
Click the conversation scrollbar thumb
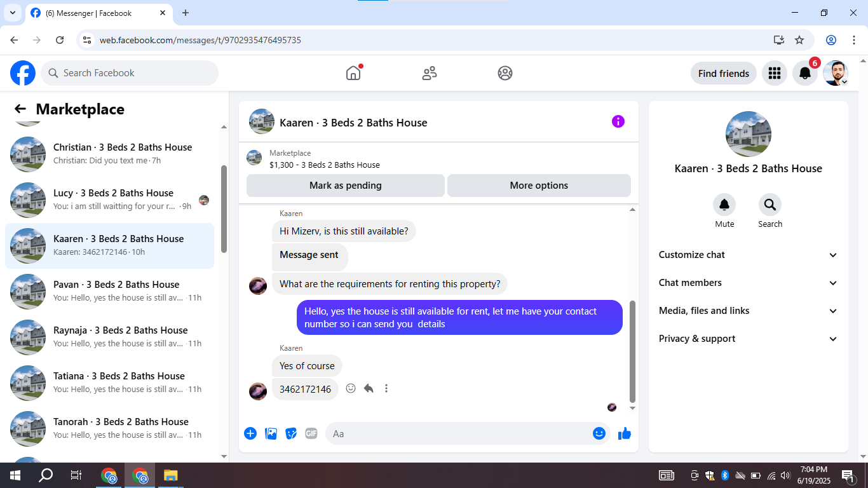(632, 351)
